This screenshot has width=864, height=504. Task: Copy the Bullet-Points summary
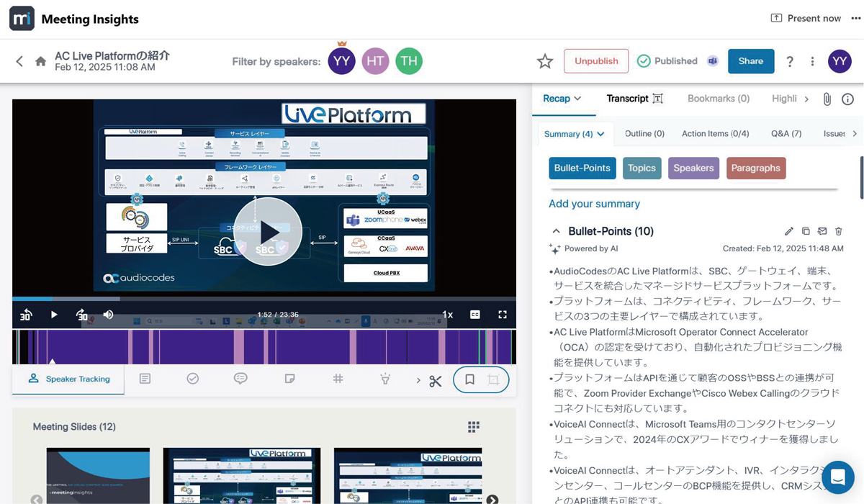(806, 231)
